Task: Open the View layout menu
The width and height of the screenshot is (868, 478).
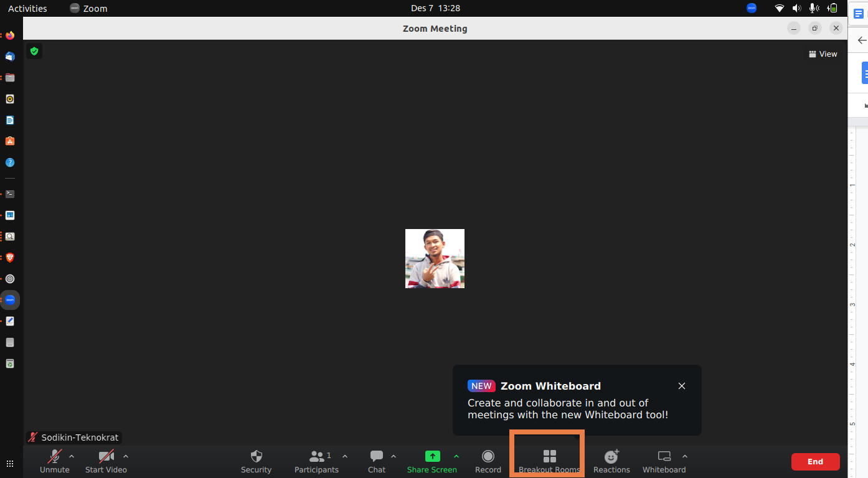Action: (x=823, y=54)
